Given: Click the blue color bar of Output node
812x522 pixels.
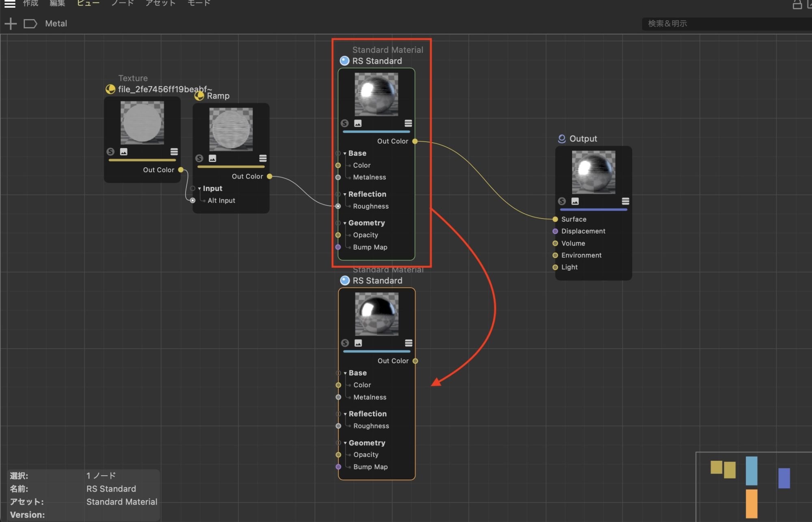Looking at the screenshot, I should click(x=593, y=210).
